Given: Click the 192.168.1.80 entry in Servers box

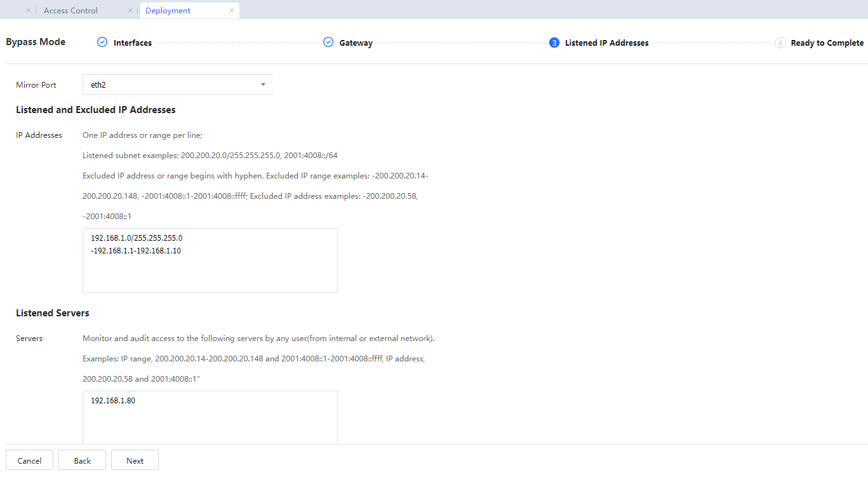Looking at the screenshot, I should click(113, 401).
